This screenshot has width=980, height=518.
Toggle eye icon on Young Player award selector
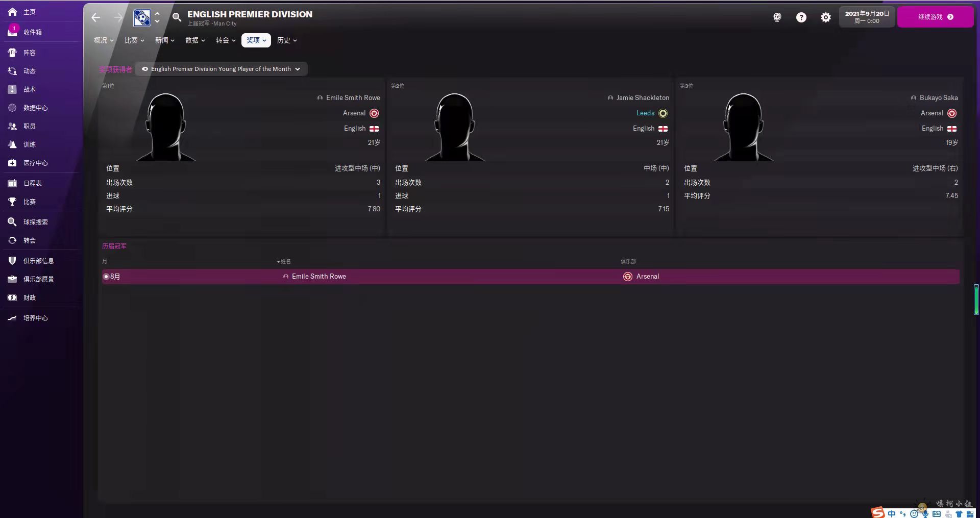pyautogui.click(x=145, y=69)
